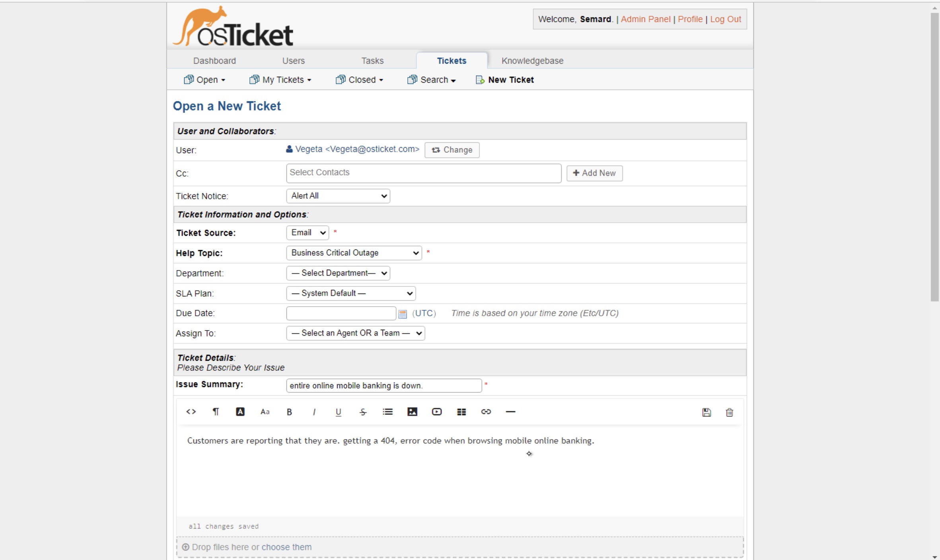The width and height of the screenshot is (940, 560).
Task: Click the Issue Summary input field
Action: [x=383, y=385]
